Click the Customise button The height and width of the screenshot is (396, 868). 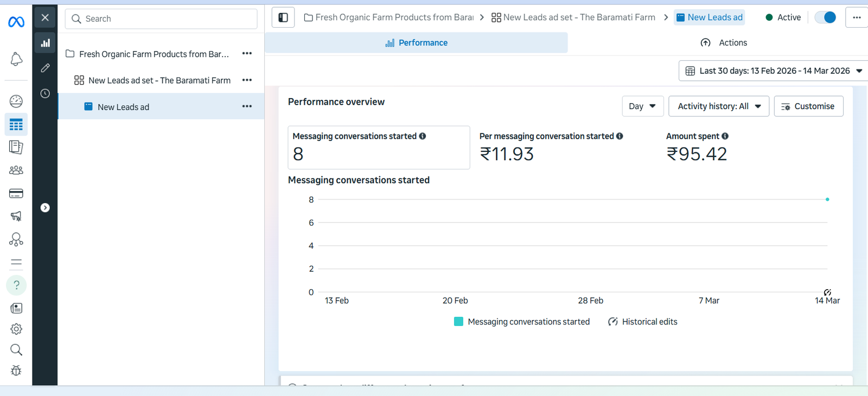pos(808,106)
